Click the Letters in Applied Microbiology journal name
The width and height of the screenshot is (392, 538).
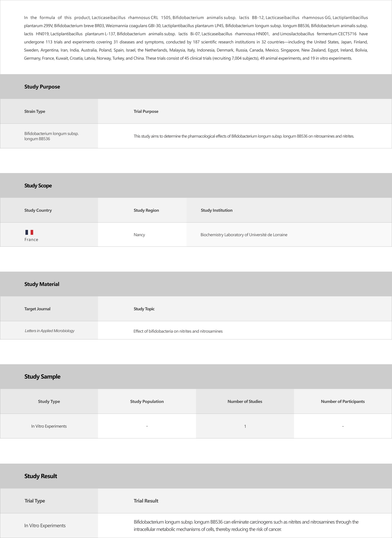50,331
